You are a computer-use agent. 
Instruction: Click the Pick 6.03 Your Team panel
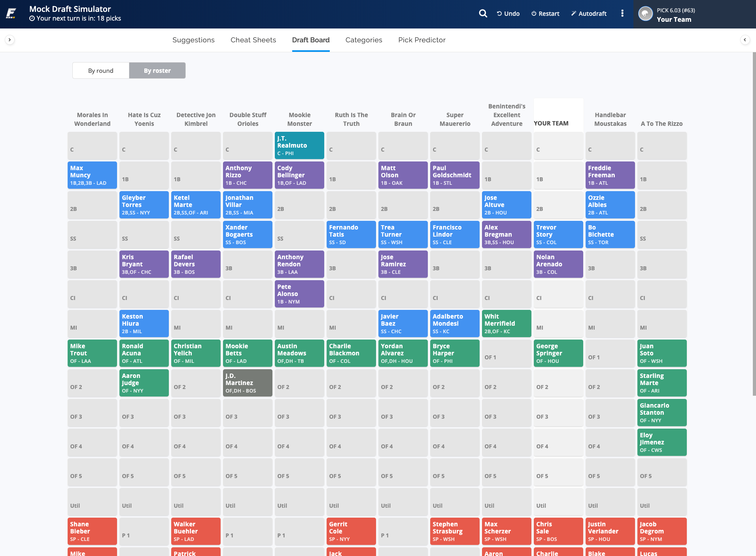[x=695, y=14]
